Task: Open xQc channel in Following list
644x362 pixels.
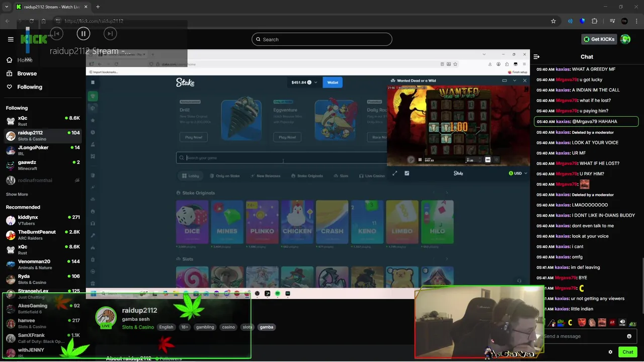Action: point(43,121)
